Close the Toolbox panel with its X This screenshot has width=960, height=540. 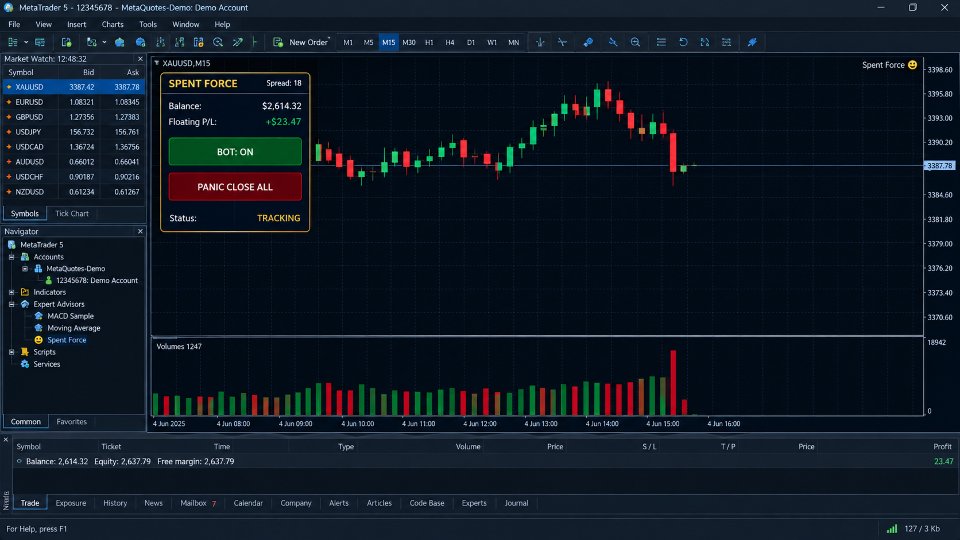click(x=6, y=440)
